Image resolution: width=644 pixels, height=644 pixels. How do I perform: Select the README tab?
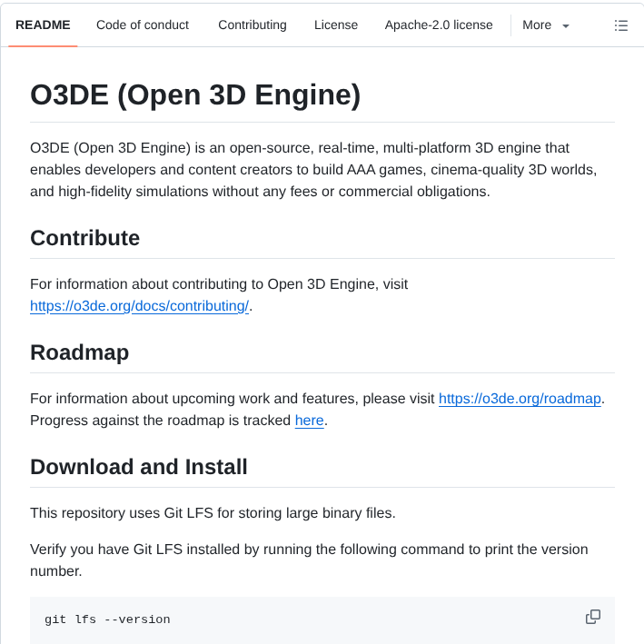coord(43,25)
